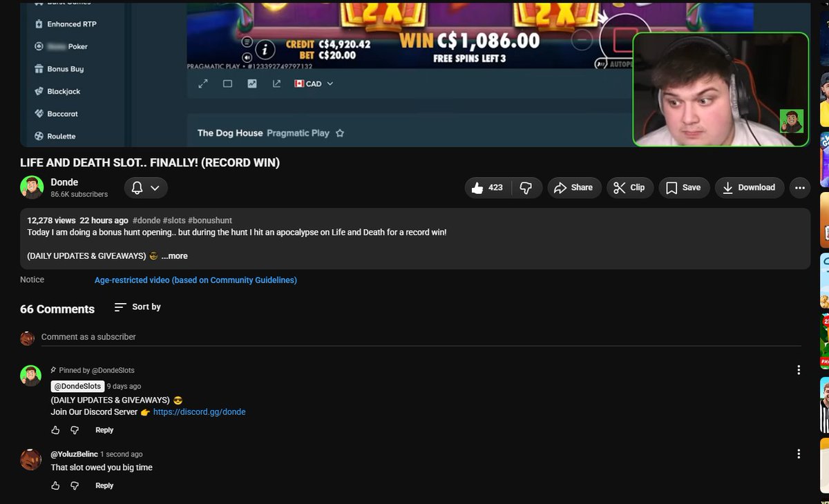Dislike the 'That slot owed you' comment
The width and height of the screenshot is (829, 504).
(x=75, y=486)
